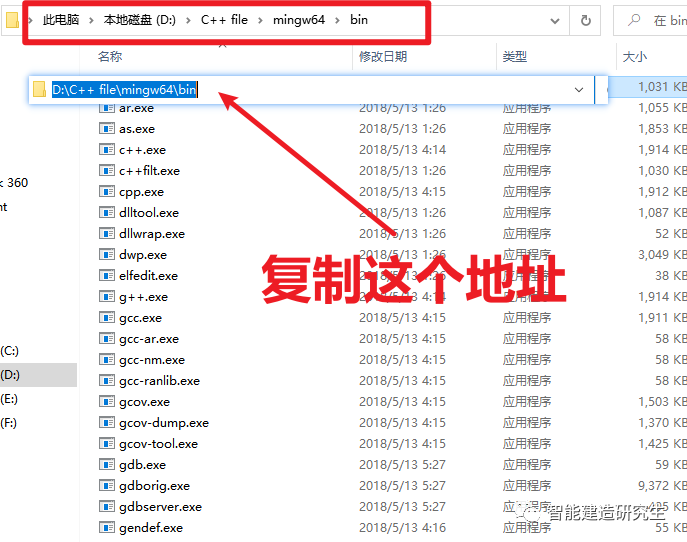The image size is (687, 542).
Task: Click the gcc-nm.exe file icon
Action: 106,360
